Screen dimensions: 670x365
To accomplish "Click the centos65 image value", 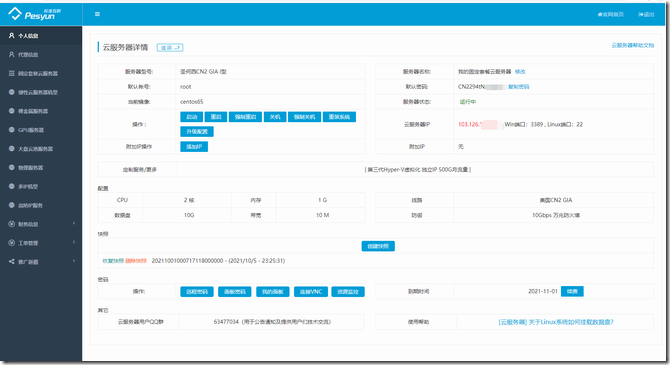I will pyautogui.click(x=191, y=102).
